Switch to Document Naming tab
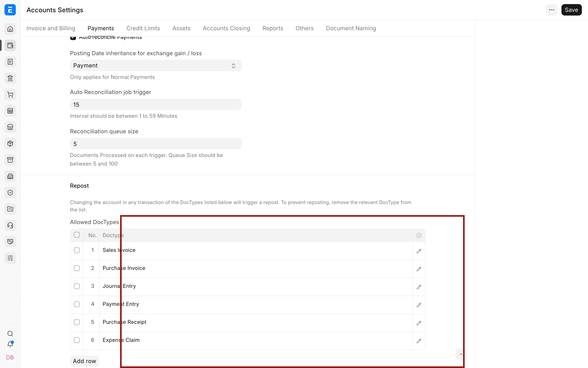This screenshot has height=368, width=588. [351, 28]
